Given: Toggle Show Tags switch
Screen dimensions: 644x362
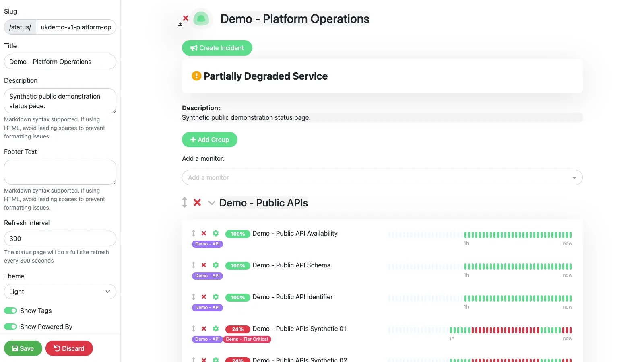Looking at the screenshot, I should tap(10, 311).
